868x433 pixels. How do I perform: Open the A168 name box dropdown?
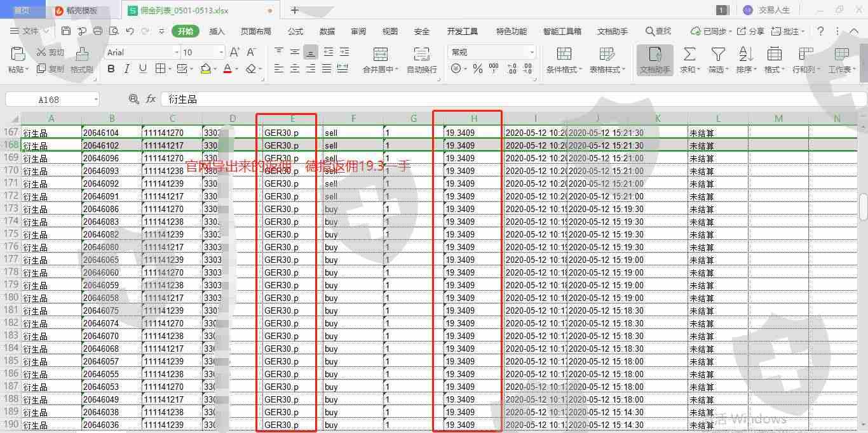tap(96, 99)
